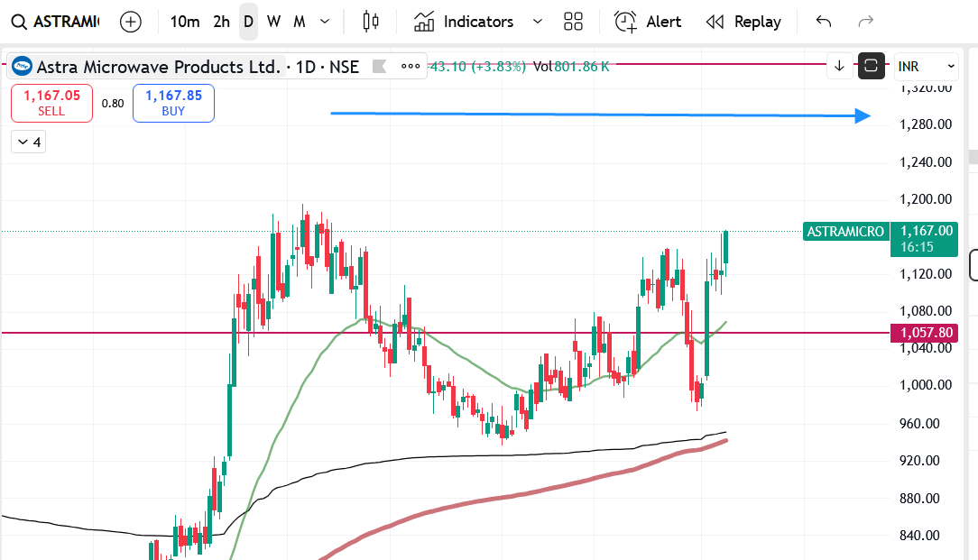Image resolution: width=978 pixels, height=560 pixels.
Task: Open the INR currency dropdown
Action: [x=927, y=66]
